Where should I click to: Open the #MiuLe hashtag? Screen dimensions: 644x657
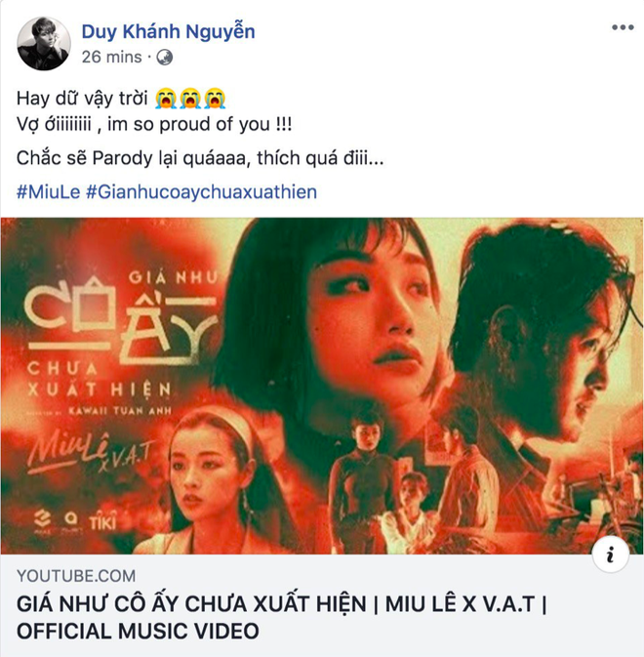pos(48,192)
